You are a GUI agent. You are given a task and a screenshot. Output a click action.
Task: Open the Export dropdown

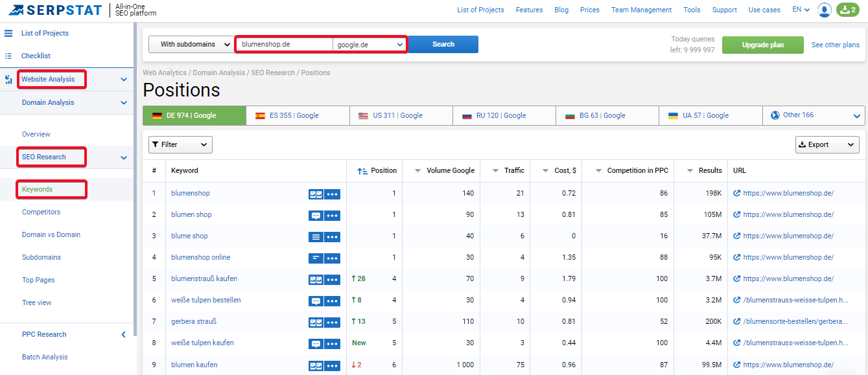coord(827,144)
